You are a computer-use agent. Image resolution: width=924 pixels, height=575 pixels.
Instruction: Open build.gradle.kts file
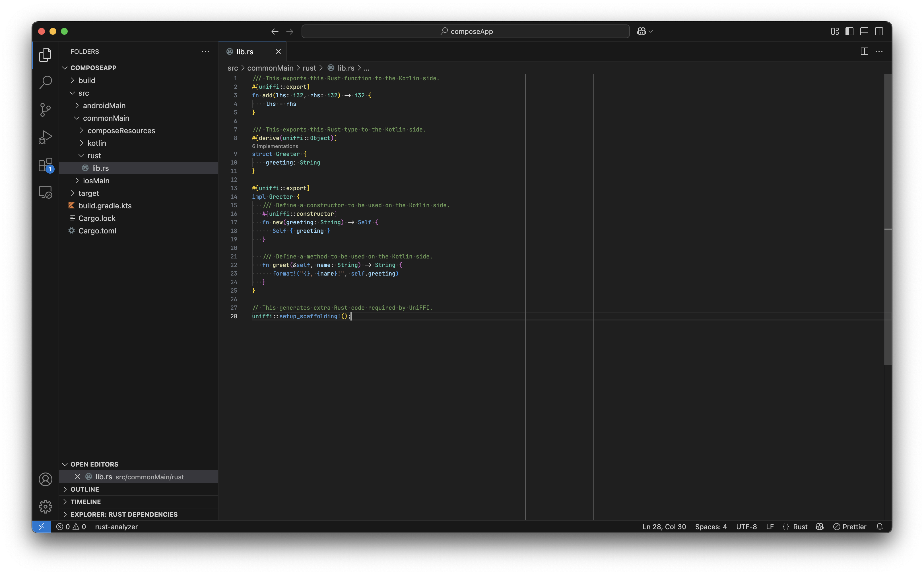point(139,205)
